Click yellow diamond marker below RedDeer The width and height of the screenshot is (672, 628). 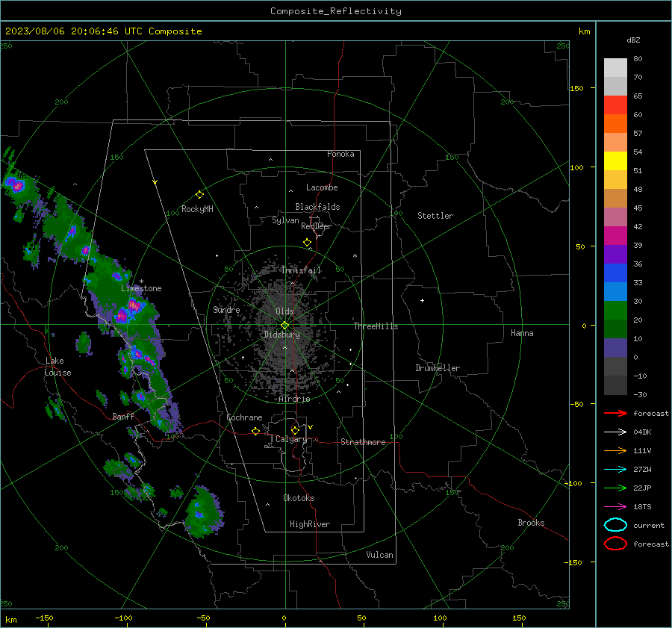[307, 243]
